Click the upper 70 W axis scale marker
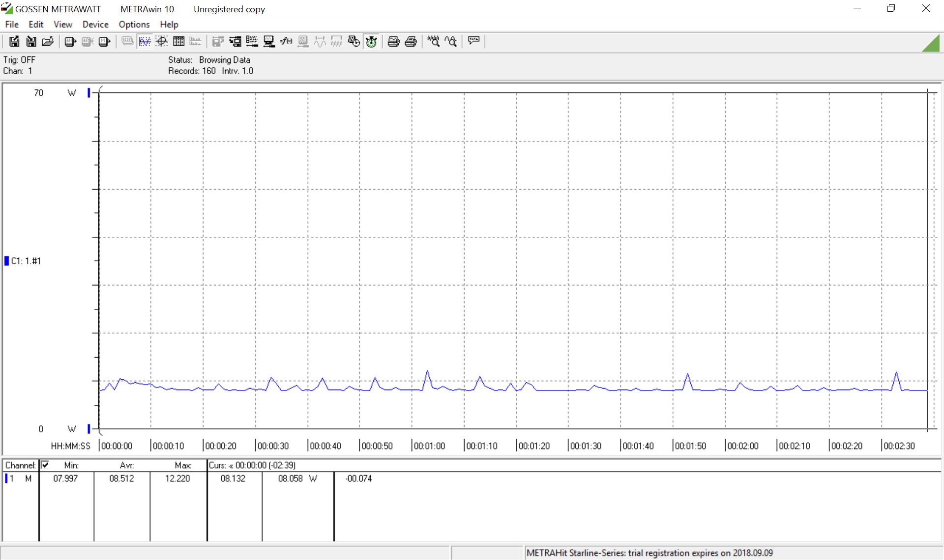 click(x=89, y=92)
